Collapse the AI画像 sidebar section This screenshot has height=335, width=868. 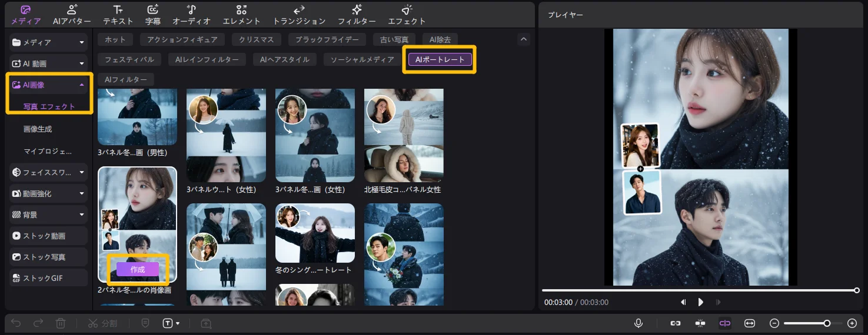(x=48, y=85)
